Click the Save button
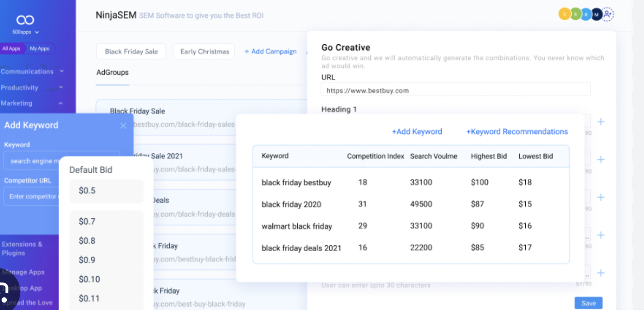 coord(588,303)
